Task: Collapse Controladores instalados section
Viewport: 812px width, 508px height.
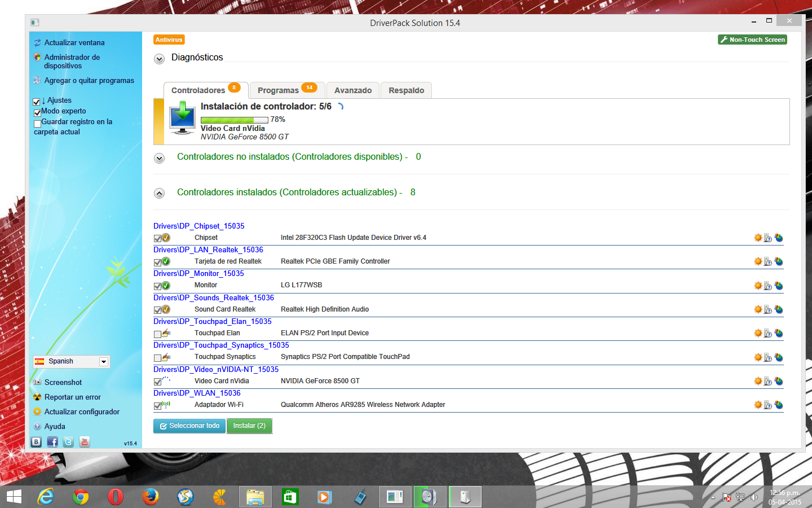Action: pos(159,194)
